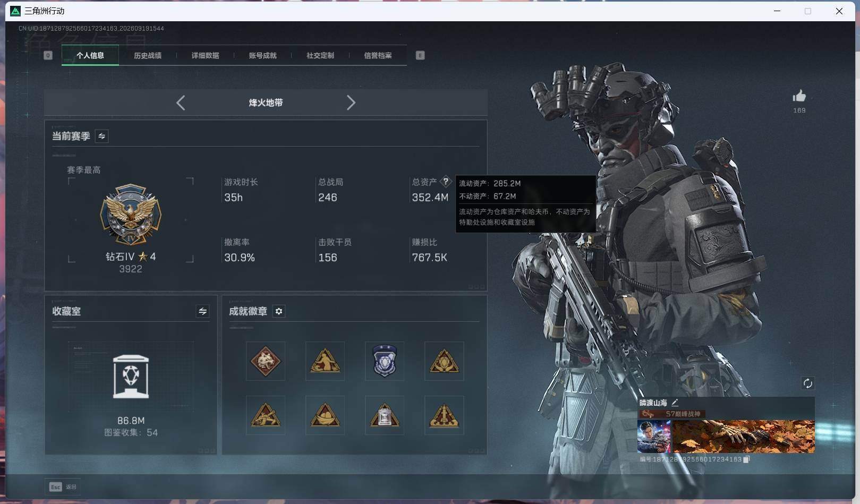Click the 击败干员 value 156
Viewport: 860px width, 504px height.
327,258
